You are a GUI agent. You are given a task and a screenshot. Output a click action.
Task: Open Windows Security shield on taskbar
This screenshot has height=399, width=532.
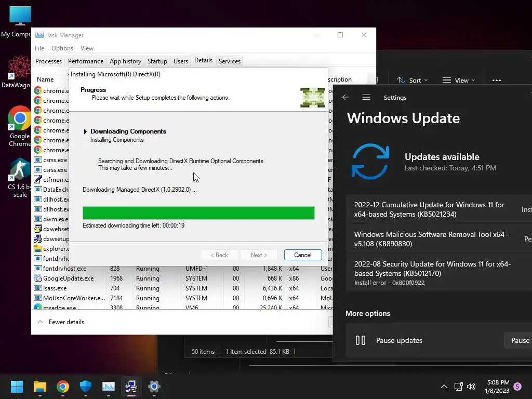pyautogui.click(x=86, y=387)
